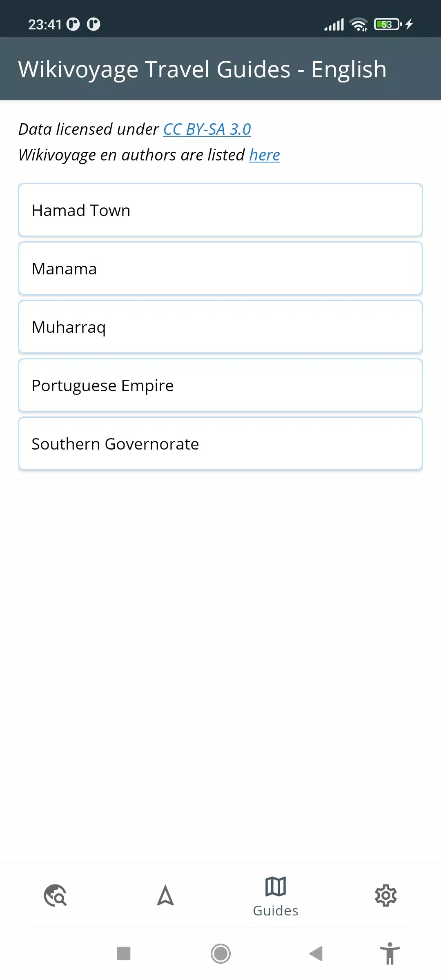Tap the accessibility figure icon
Image resolution: width=441 pixels, height=980 pixels.
pyautogui.click(x=390, y=953)
